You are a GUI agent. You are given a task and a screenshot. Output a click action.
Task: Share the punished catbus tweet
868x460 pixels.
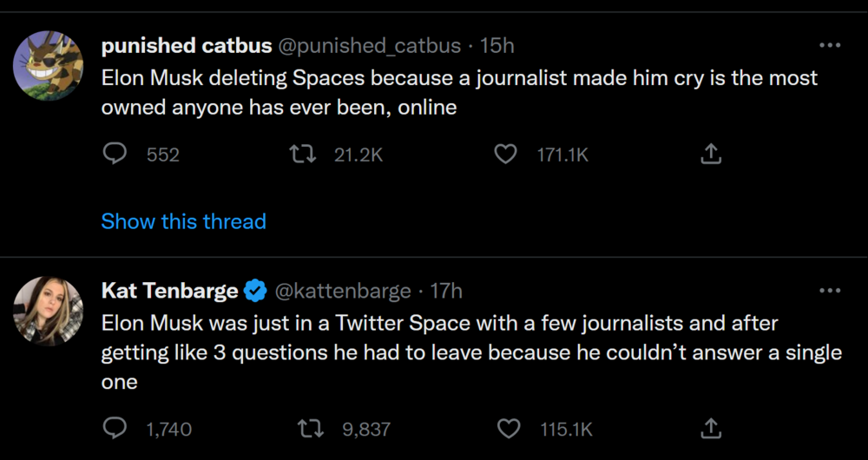710,154
